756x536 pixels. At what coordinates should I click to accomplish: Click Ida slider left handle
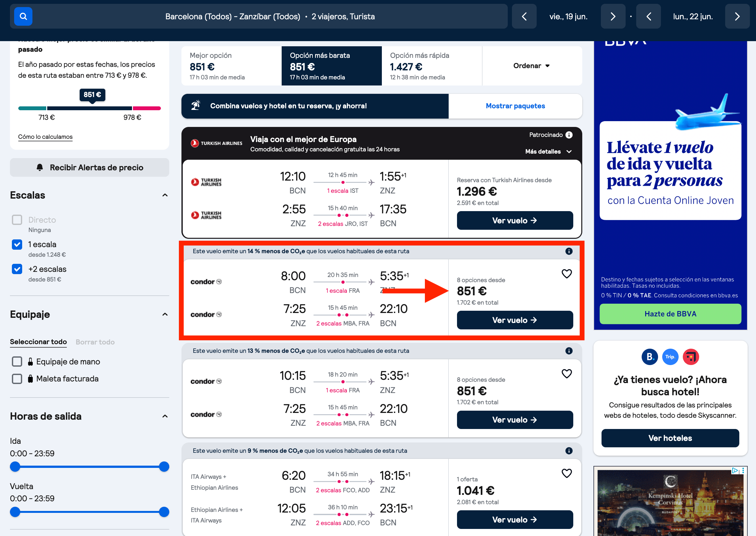pos(15,467)
